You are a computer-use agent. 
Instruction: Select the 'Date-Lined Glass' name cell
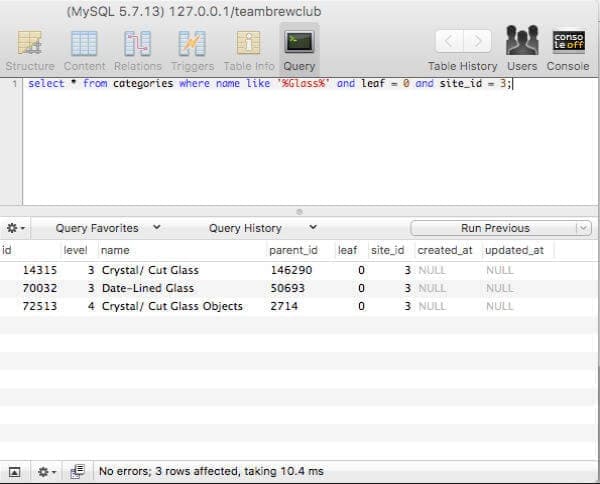click(x=148, y=288)
